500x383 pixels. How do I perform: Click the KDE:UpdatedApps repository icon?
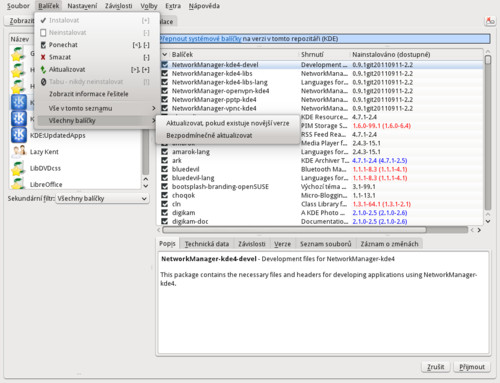click(x=19, y=135)
